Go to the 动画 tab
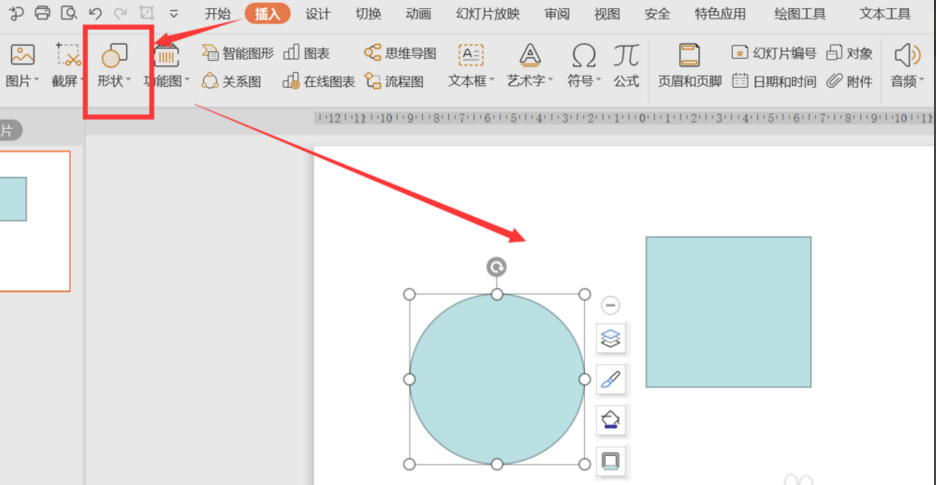This screenshot has width=936, height=485. tap(418, 14)
